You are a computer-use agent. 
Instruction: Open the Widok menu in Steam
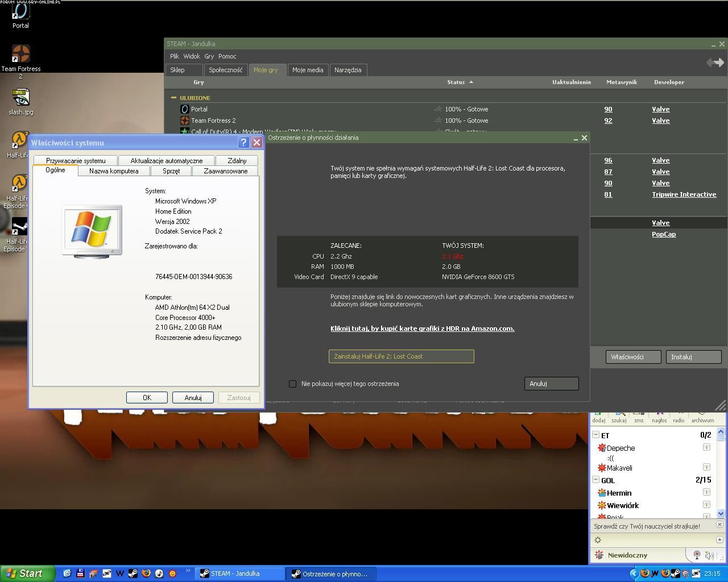192,56
